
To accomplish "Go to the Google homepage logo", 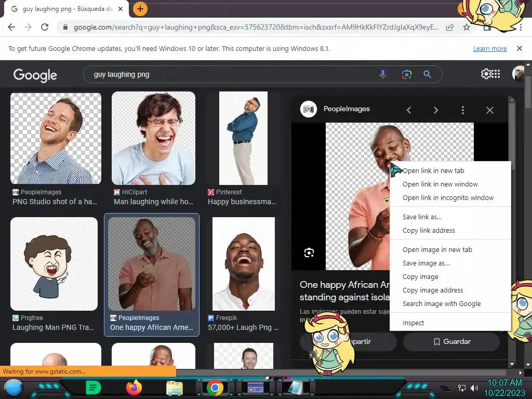I will [35, 75].
